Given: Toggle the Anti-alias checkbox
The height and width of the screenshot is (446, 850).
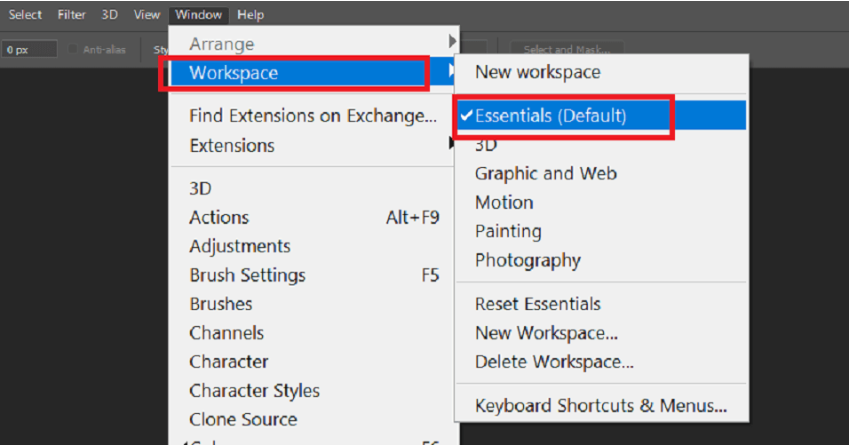Looking at the screenshot, I should click(73, 49).
